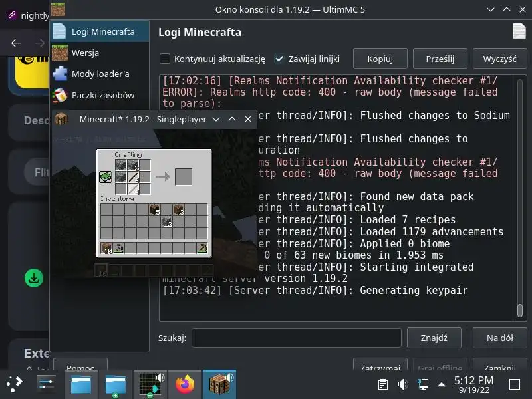The image size is (532, 399).
Task: Pick cobblestone in the middle-left crafting slot
Action: [121, 177]
